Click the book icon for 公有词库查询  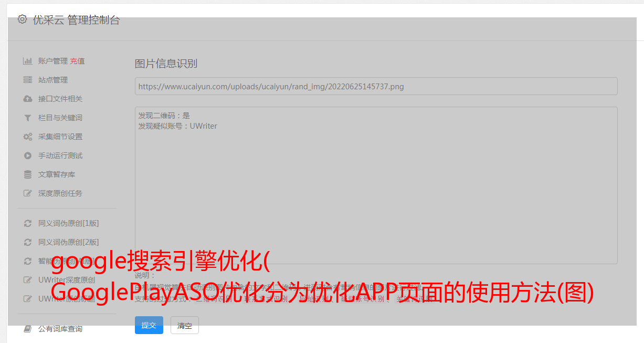tap(28, 329)
